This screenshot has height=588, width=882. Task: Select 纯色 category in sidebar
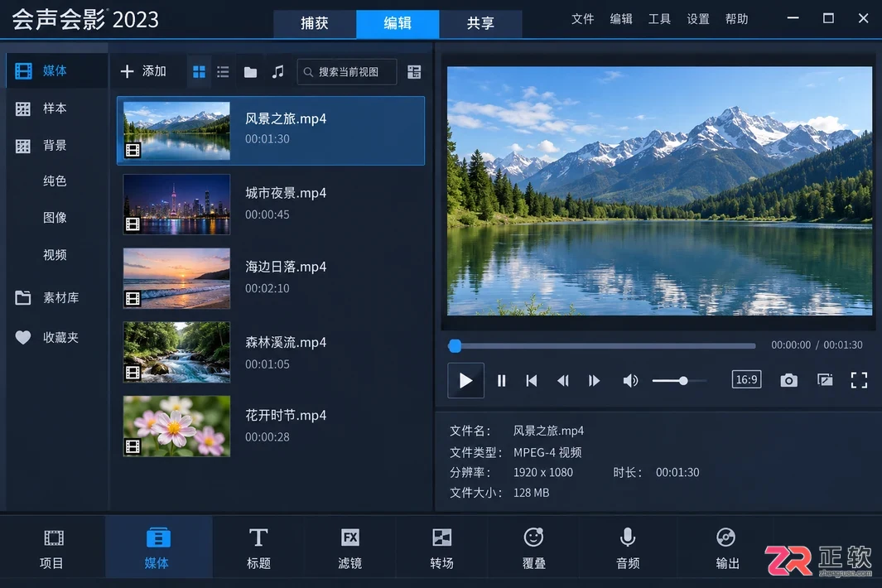tap(55, 181)
